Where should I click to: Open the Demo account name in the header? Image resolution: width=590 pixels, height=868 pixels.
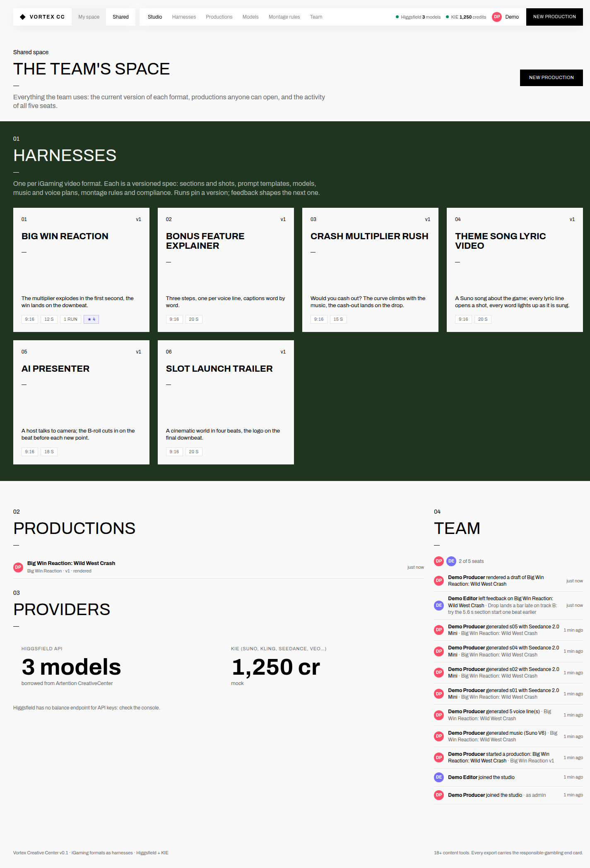point(512,17)
